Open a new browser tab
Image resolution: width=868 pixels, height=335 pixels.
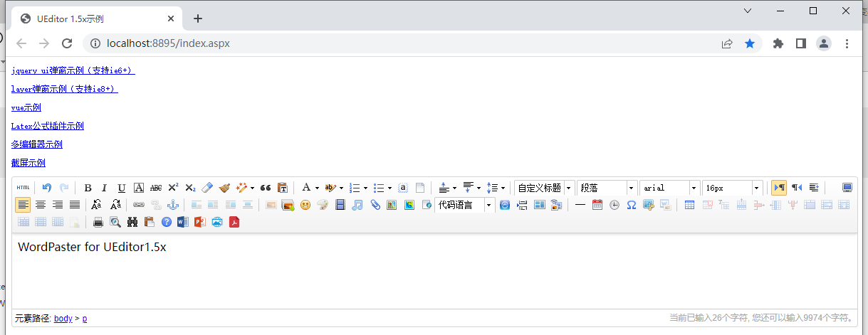tap(198, 18)
